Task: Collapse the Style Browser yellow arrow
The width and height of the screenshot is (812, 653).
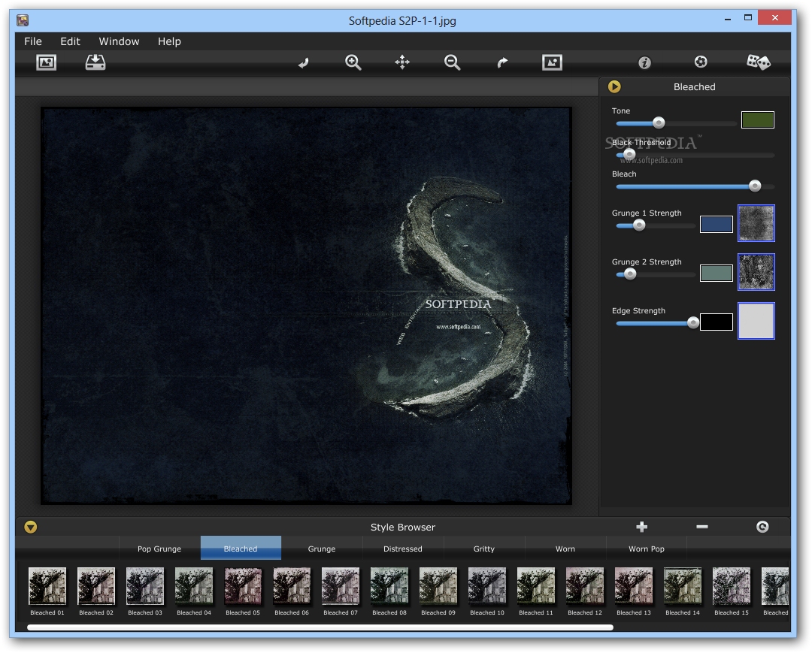Action: (31, 527)
